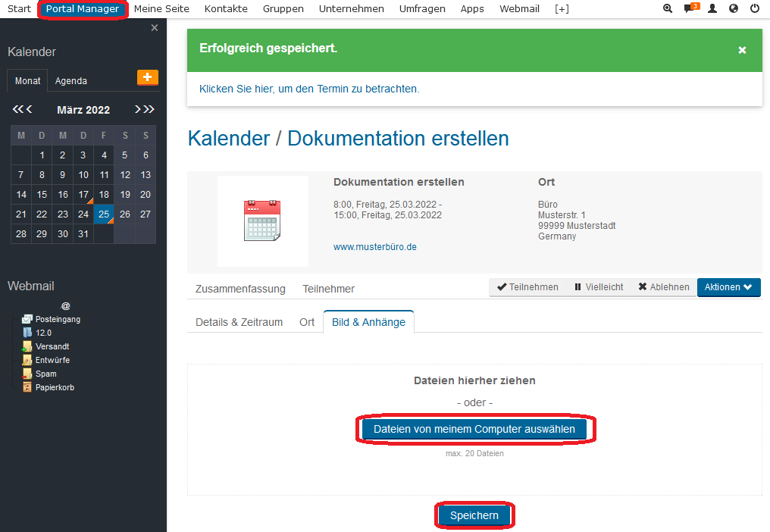The width and height of the screenshot is (770, 532).
Task: Click the power logout icon
Action: tap(755, 9)
